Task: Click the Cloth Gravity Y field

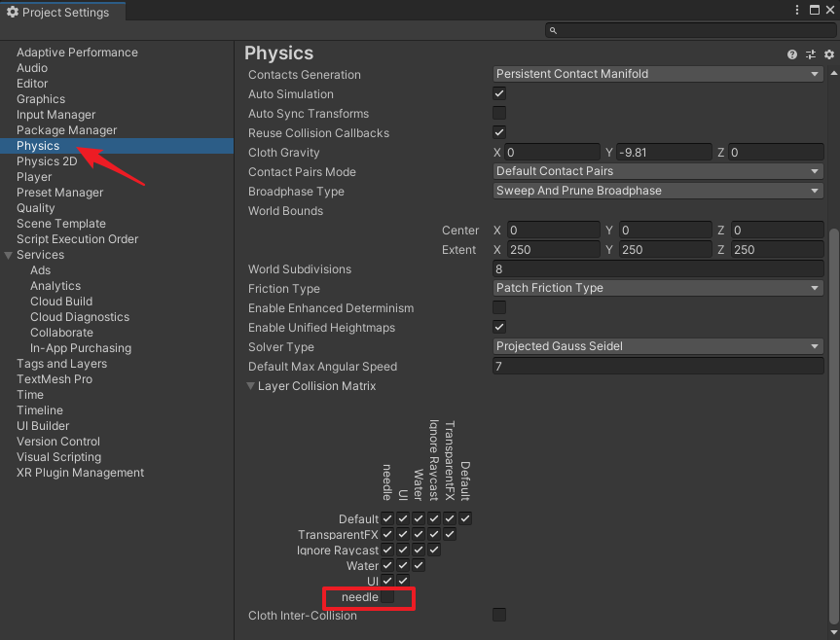Action: [x=664, y=152]
